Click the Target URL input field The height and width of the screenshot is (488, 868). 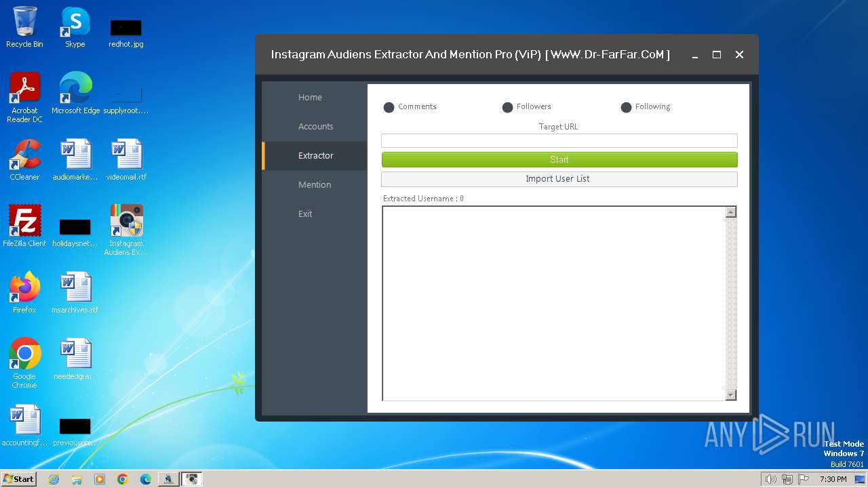pyautogui.click(x=559, y=140)
